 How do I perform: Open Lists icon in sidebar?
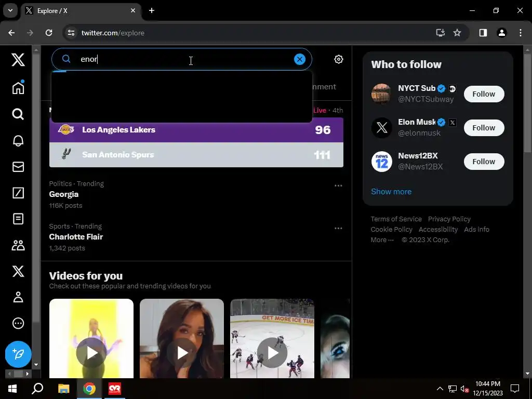coord(18,219)
